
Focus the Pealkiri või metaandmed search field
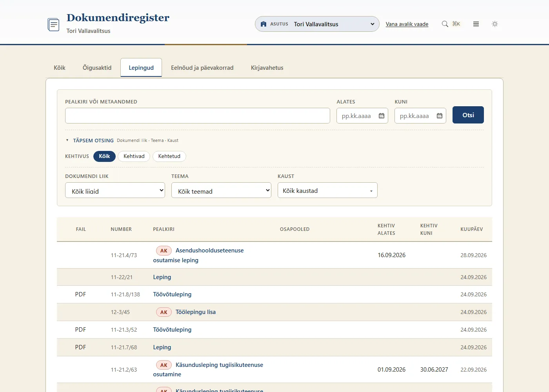198,116
